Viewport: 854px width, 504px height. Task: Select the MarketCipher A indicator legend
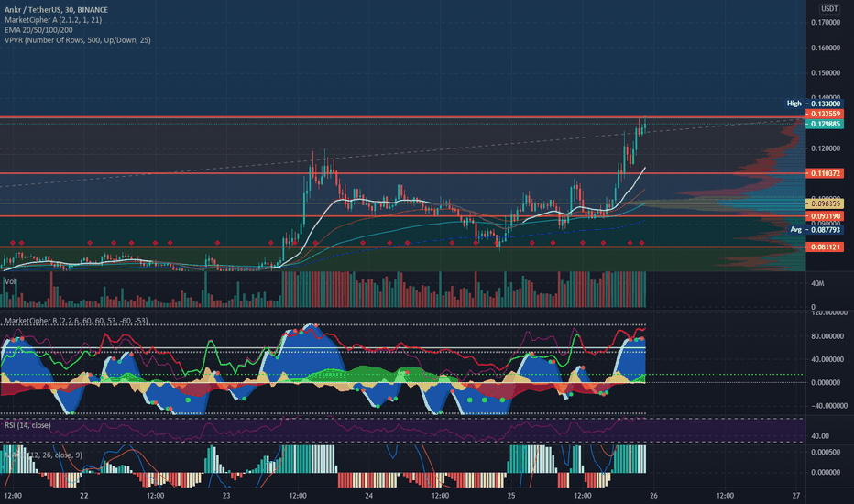coord(53,19)
